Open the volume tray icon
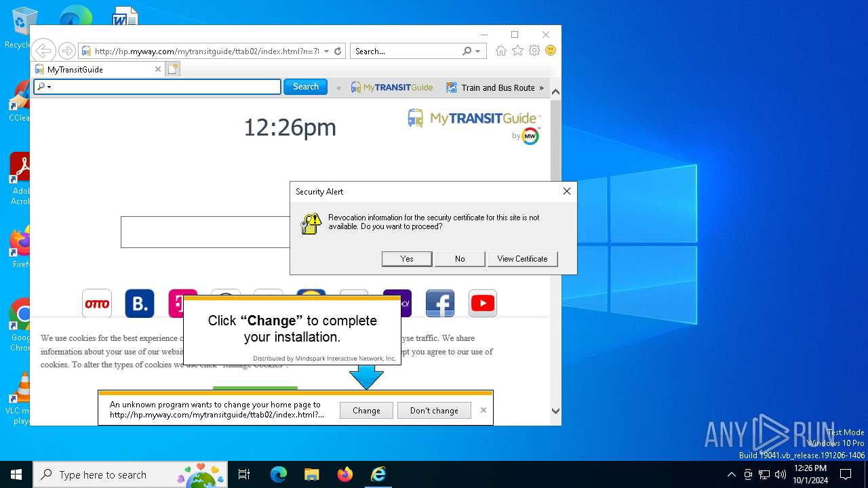This screenshot has height=488, width=868. tap(781, 474)
